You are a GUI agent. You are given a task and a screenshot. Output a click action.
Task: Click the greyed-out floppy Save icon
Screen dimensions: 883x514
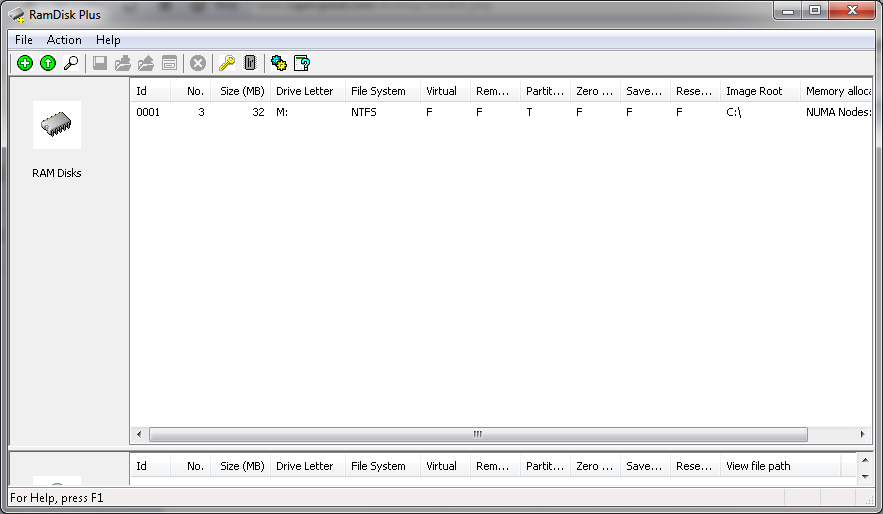coord(100,63)
